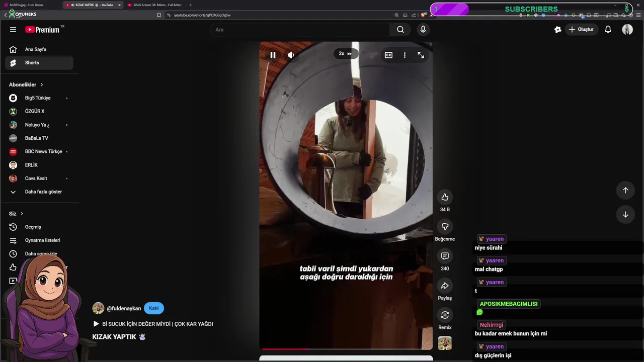The width and height of the screenshot is (644, 362).
Task: Click the 340 comments count
Action: pos(445,268)
